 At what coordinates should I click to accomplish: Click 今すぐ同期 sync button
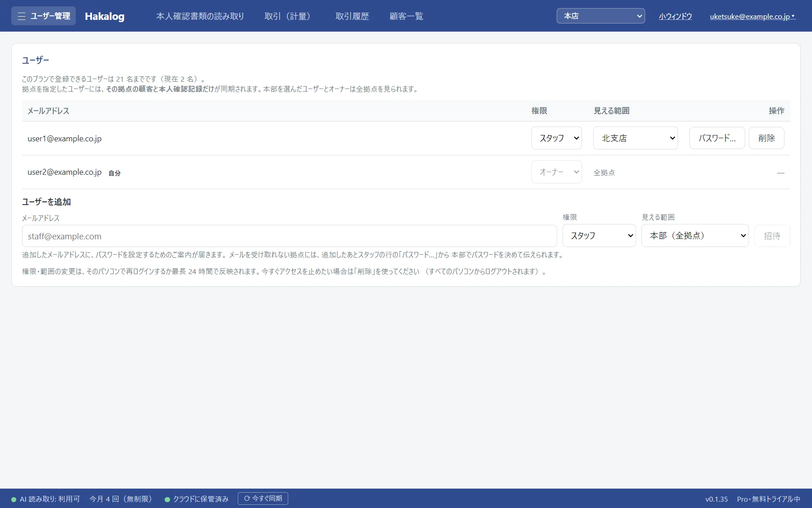[x=263, y=499]
